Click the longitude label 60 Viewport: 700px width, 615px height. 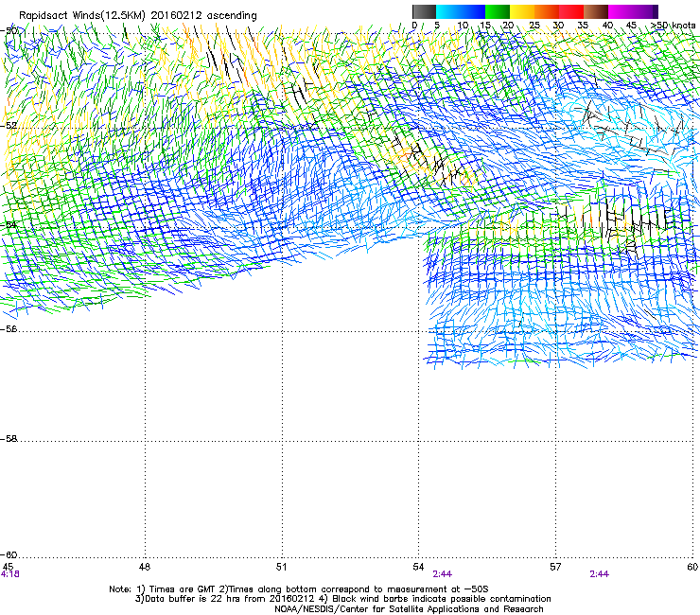click(692, 567)
